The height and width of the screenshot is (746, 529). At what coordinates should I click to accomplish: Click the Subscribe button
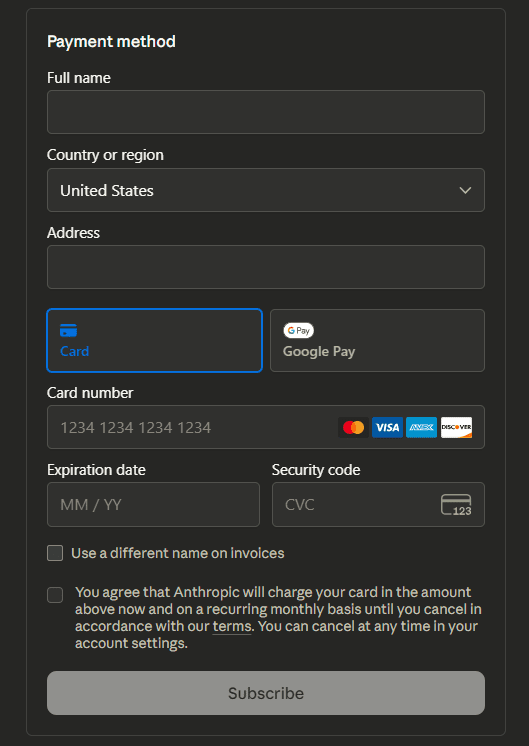[265, 693]
